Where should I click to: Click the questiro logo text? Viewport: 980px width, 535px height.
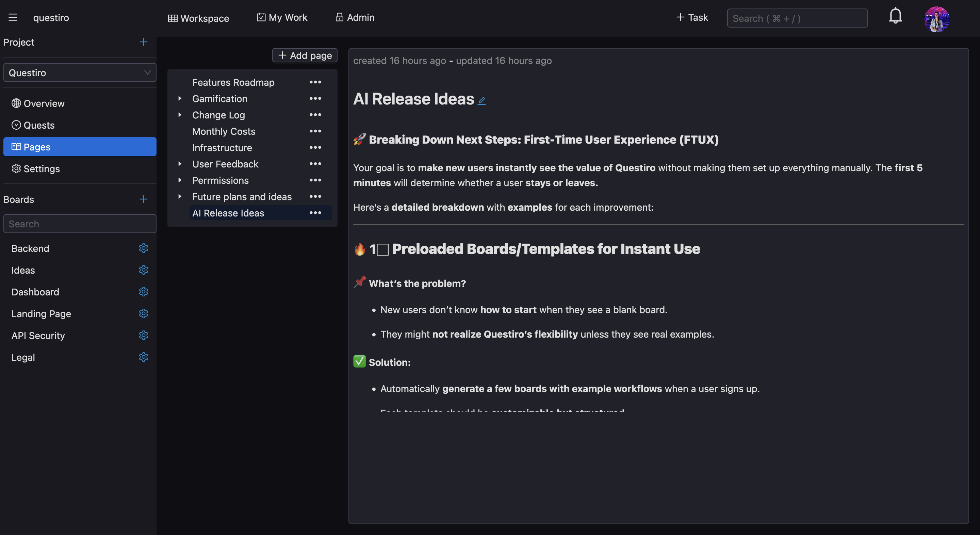(x=51, y=18)
